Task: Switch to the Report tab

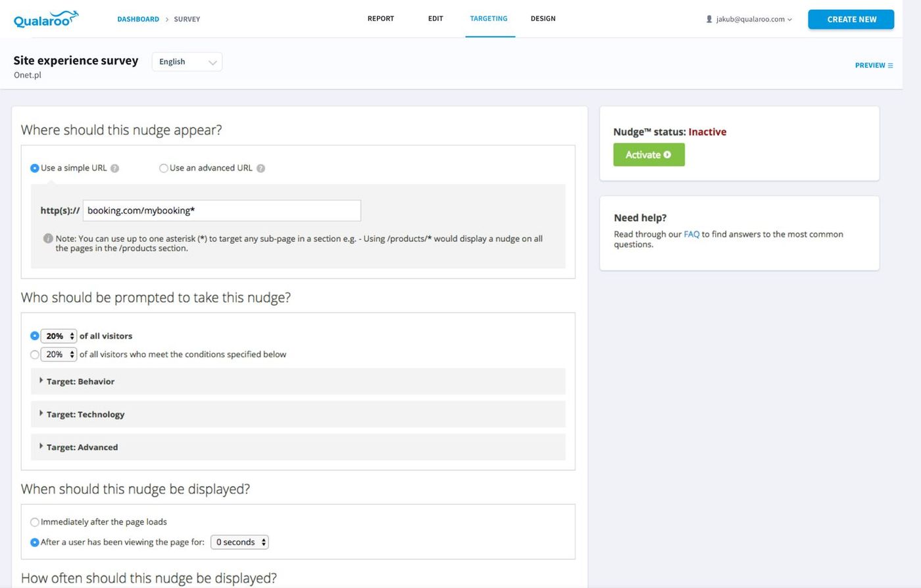Action: pyautogui.click(x=380, y=18)
